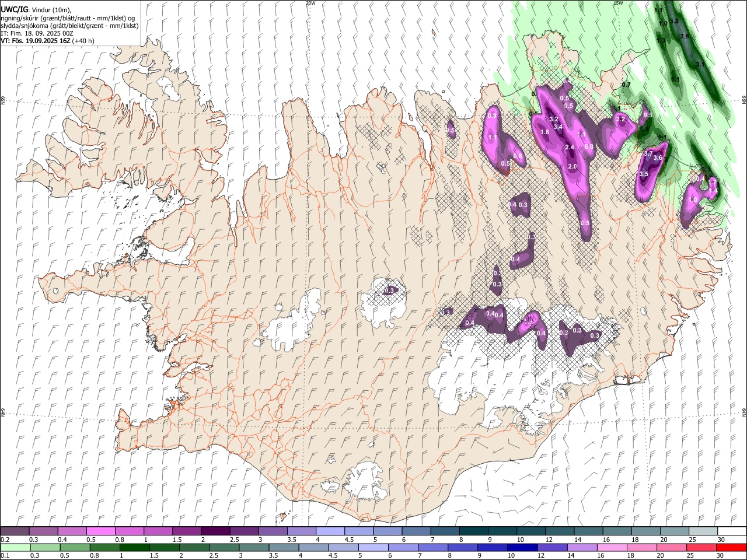Click the snowfall value '0.9' on the map
The width and height of the screenshot is (747, 560).
(492, 116)
